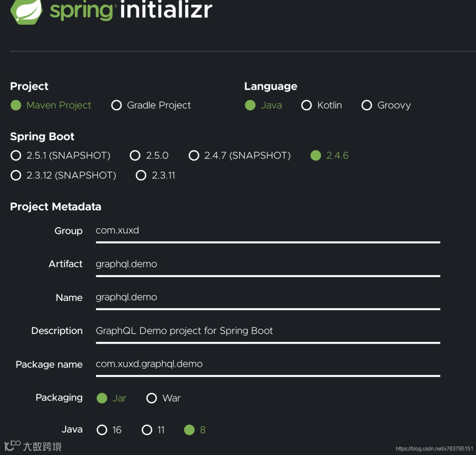Select Java language radio button
Screen dimensions: 476x455
point(250,105)
